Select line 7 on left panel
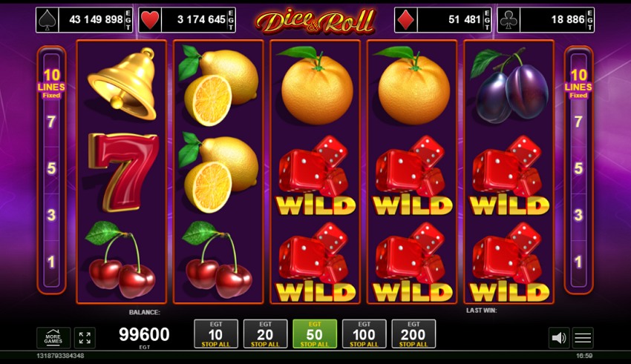Image resolution: width=631 pixels, height=364 pixels. point(51,122)
